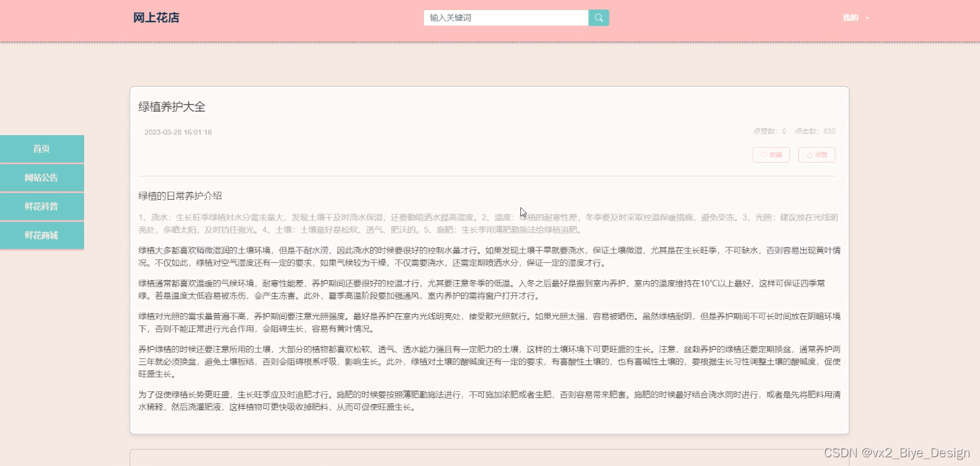Open the 我的 account dropdown
This screenshot has width=980, height=466.
point(855,18)
